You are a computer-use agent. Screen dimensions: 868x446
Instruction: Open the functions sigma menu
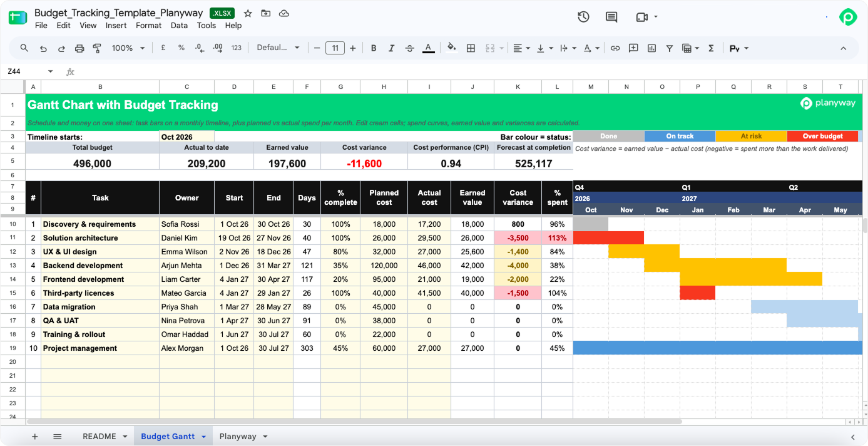tap(711, 48)
